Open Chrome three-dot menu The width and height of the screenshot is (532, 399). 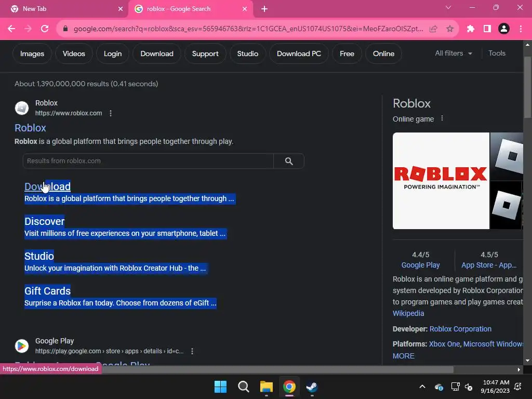pyautogui.click(x=521, y=29)
